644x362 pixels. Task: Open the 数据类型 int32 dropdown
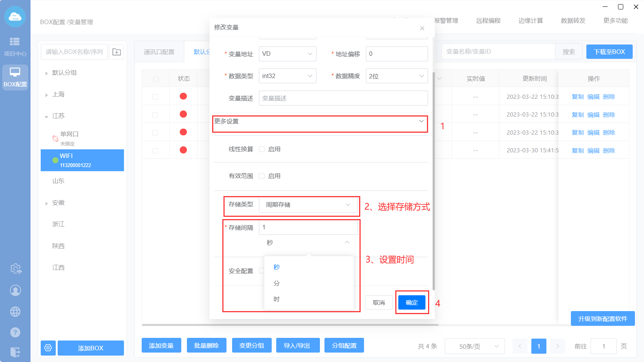[x=288, y=76]
